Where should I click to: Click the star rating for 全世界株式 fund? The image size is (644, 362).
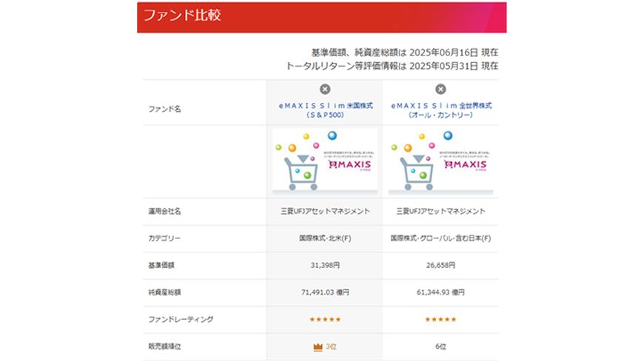[x=440, y=319]
